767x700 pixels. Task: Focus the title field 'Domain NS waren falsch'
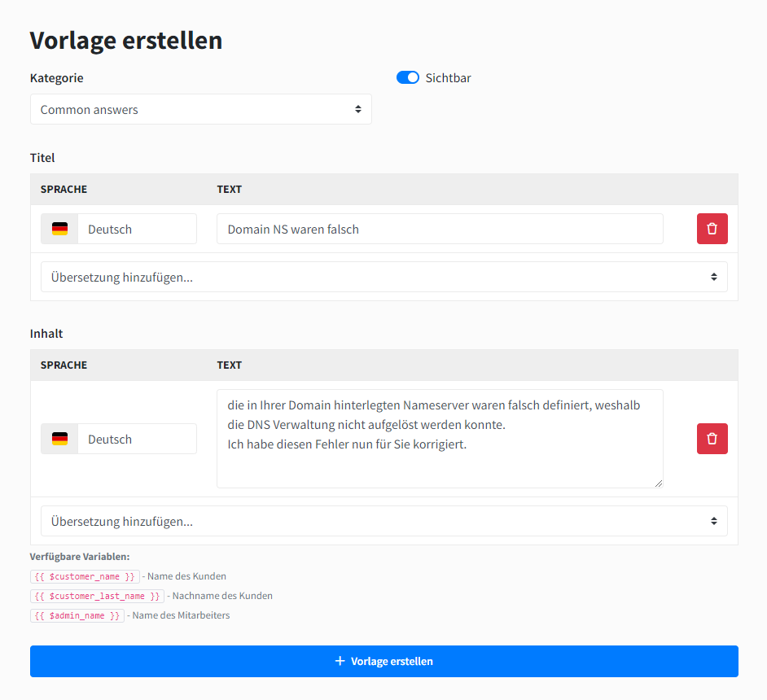pos(440,229)
